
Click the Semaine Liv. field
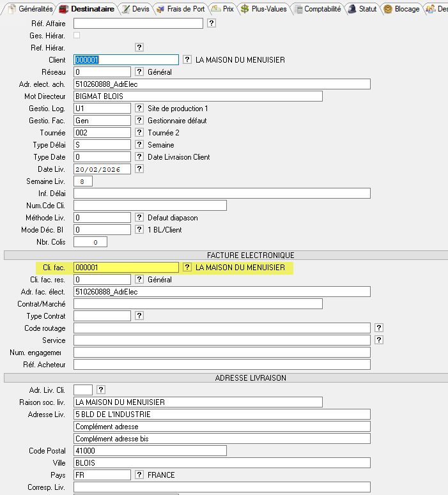[x=83, y=181]
